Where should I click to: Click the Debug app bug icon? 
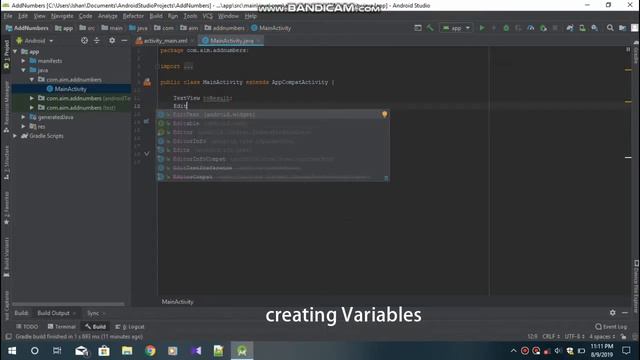tap(506, 28)
